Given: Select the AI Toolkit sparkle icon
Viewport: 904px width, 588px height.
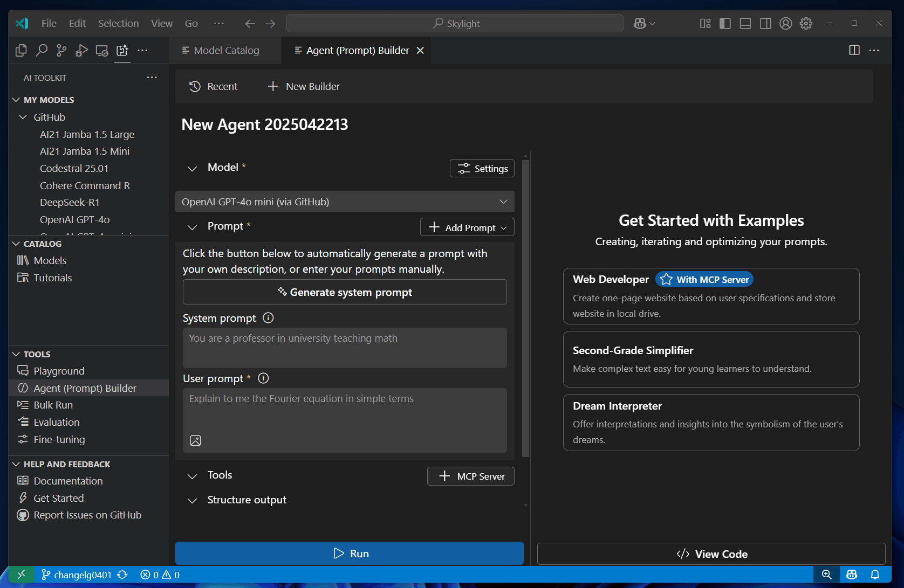Looking at the screenshot, I should [x=122, y=50].
